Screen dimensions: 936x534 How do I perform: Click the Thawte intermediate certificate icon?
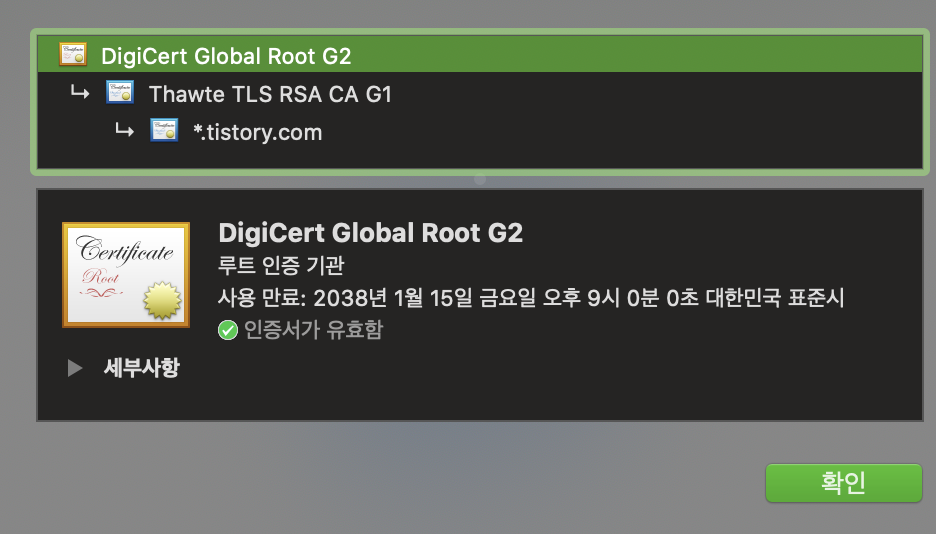(x=120, y=92)
